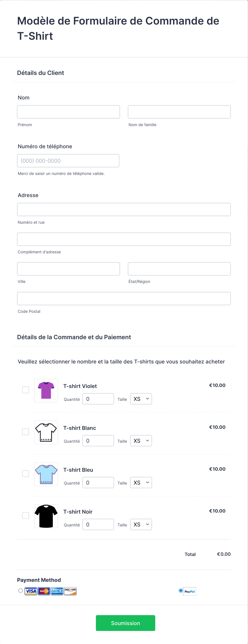The width and height of the screenshot is (248, 644).
Task: Open the Taille dropdown for T-shirt Violet
Action: [x=141, y=399]
